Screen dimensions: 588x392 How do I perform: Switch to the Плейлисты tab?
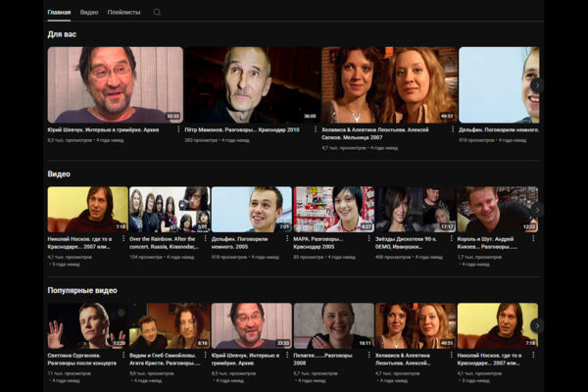click(x=123, y=12)
